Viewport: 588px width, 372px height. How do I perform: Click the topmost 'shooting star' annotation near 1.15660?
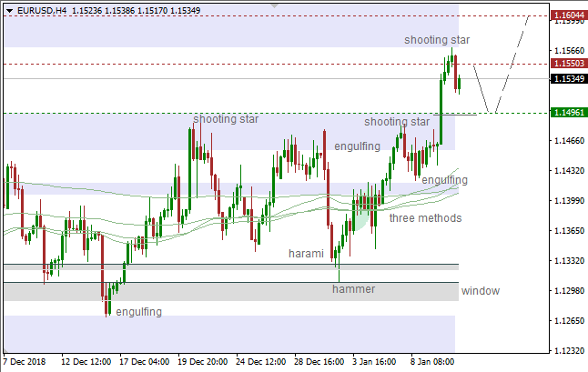437,40
